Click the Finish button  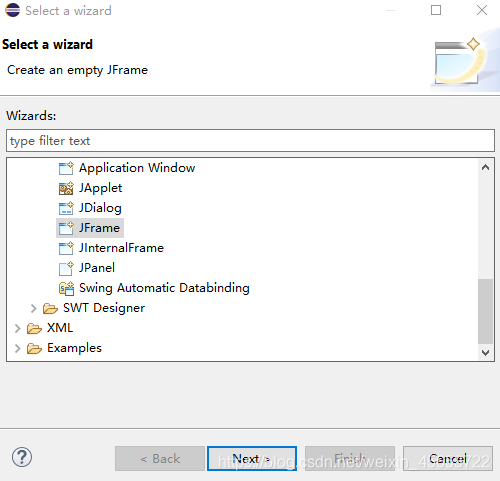pos(350,459)
